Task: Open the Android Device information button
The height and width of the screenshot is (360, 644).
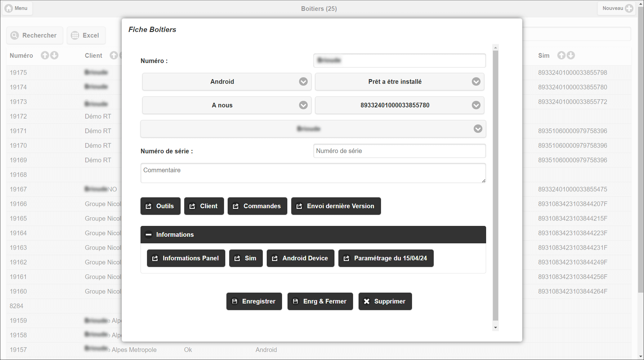Action: [x=300, y=258]
